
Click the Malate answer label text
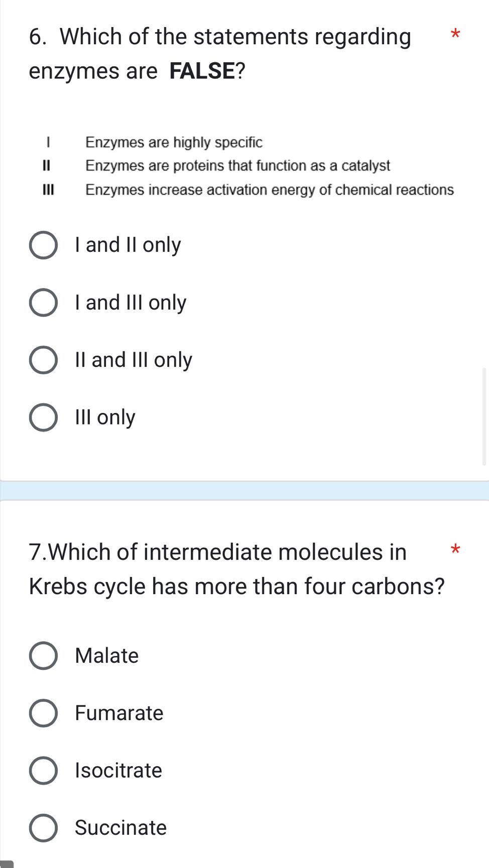(106, 655)
